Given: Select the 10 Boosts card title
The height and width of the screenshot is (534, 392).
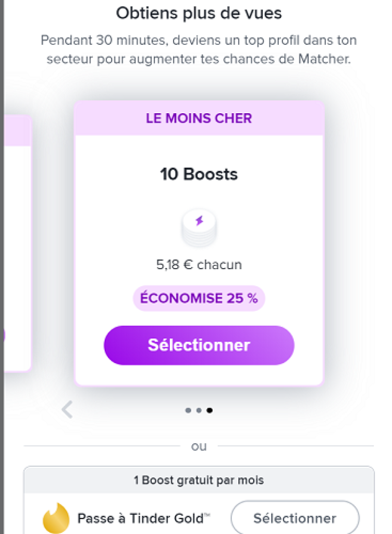Looking at the screenshot, I should pos(199,174).
